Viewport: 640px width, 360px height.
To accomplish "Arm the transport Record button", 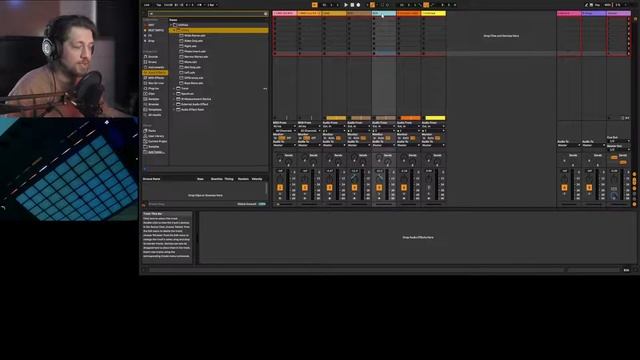I will tap(358, 5).
